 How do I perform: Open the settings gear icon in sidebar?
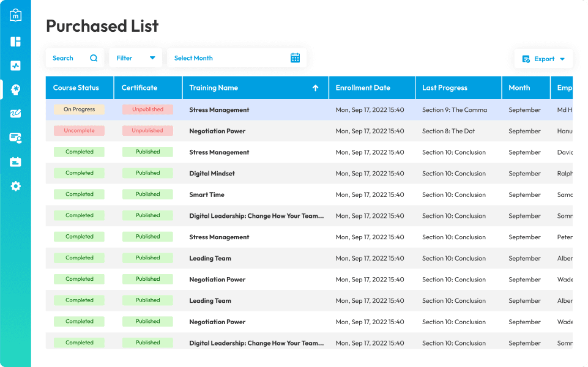(15, 186)
